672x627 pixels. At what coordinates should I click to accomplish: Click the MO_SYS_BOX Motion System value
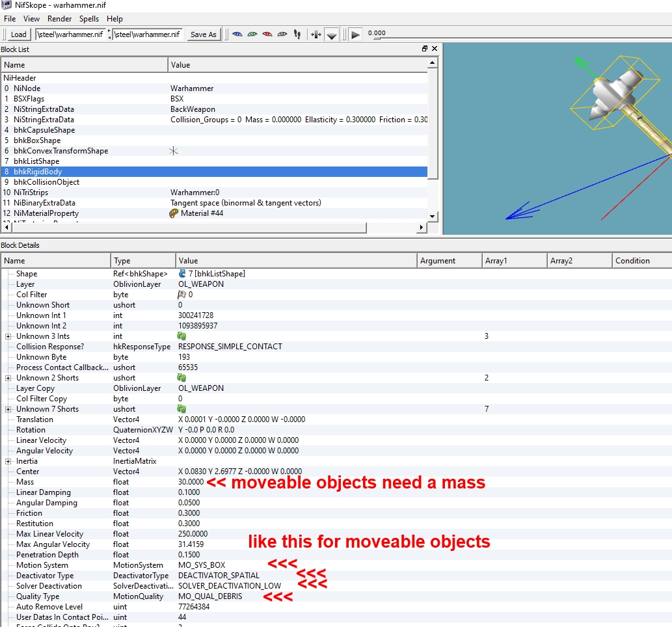click(x=202, y=565)
